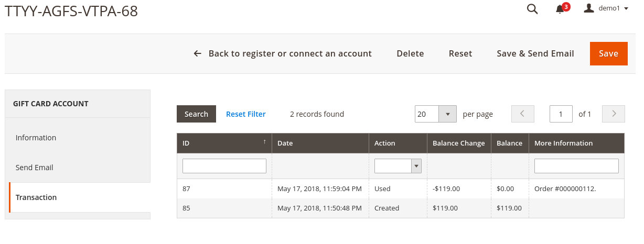Sort by ID column ascending arrow

point(264,141)
